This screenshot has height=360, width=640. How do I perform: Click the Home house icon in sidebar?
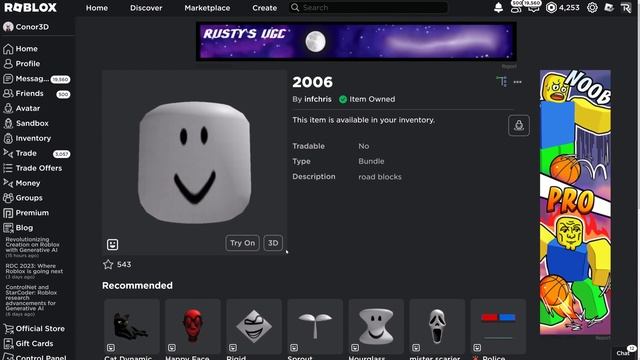pos(8,49)
